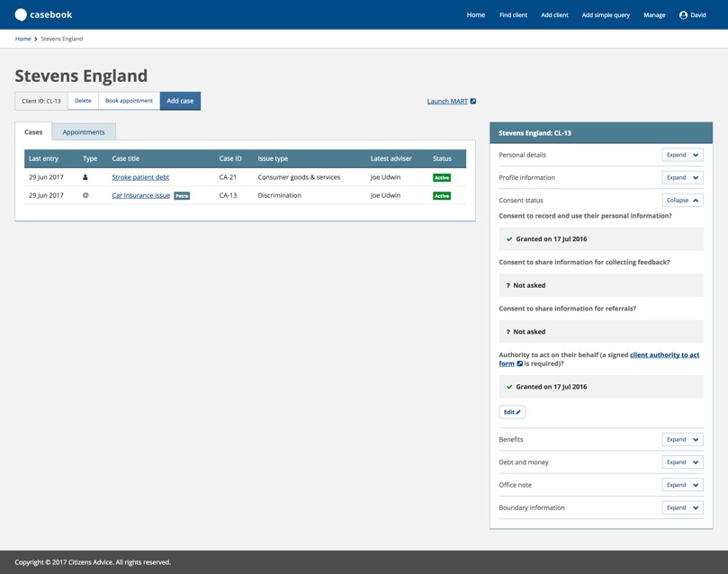Expand the Boundary information section
The image size is (728, 574).
(x=682, y=507)
